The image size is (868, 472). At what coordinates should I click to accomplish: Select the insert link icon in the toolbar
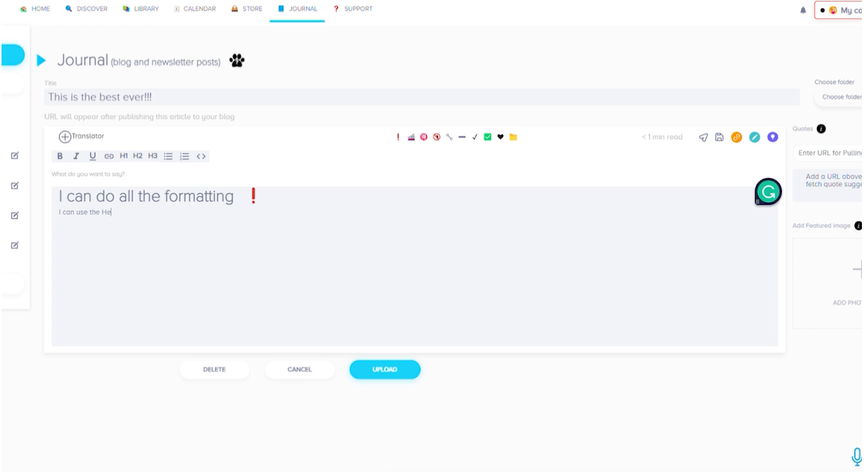pos(107,156)
